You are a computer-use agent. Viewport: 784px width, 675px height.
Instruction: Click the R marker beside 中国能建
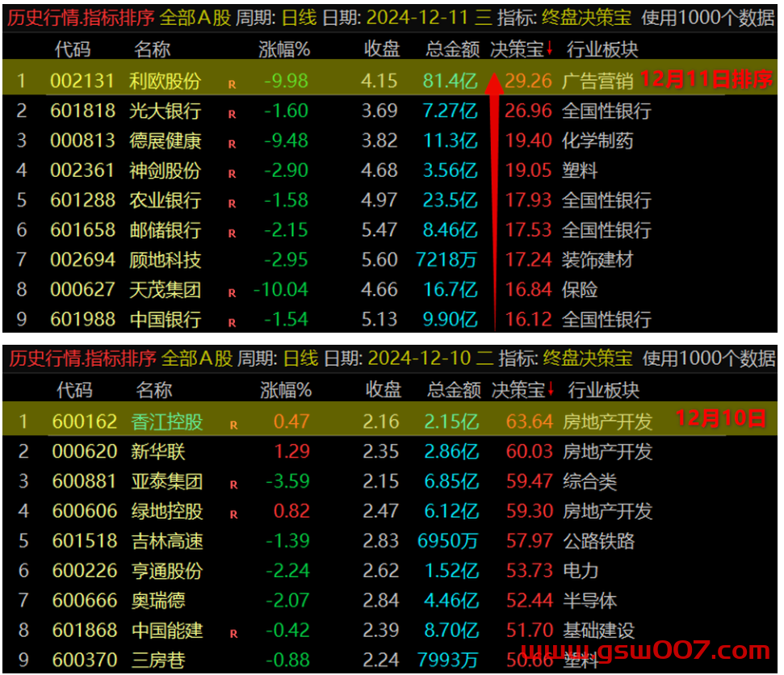click(233, 634)
